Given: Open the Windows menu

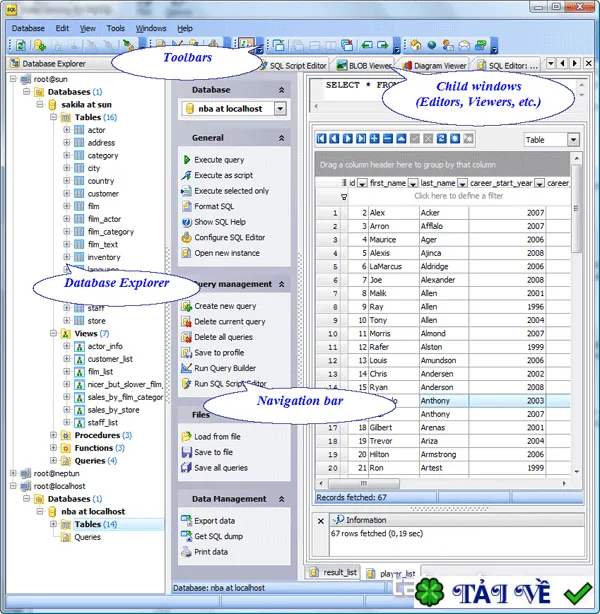Looking at the screenshot, I should point(151,28).
